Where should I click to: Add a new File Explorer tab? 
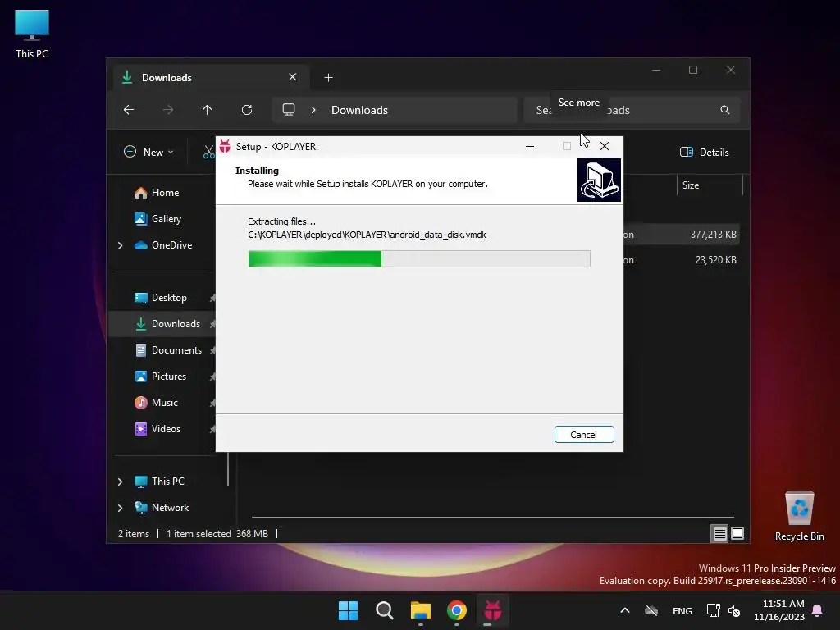tap(328, 78)
